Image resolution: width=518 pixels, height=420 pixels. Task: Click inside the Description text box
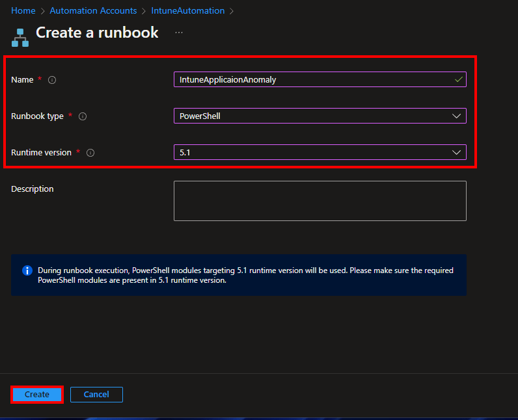pyautogui.click(x=320, y=201)
